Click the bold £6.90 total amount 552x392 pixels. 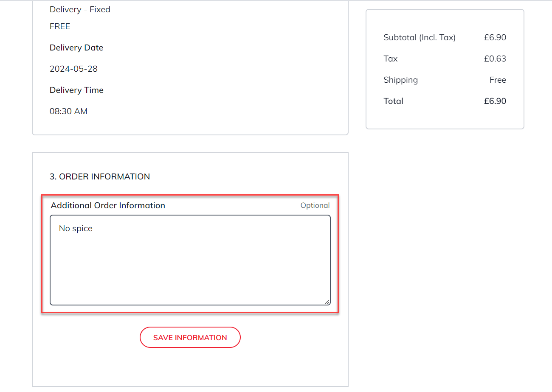point(495,101)
